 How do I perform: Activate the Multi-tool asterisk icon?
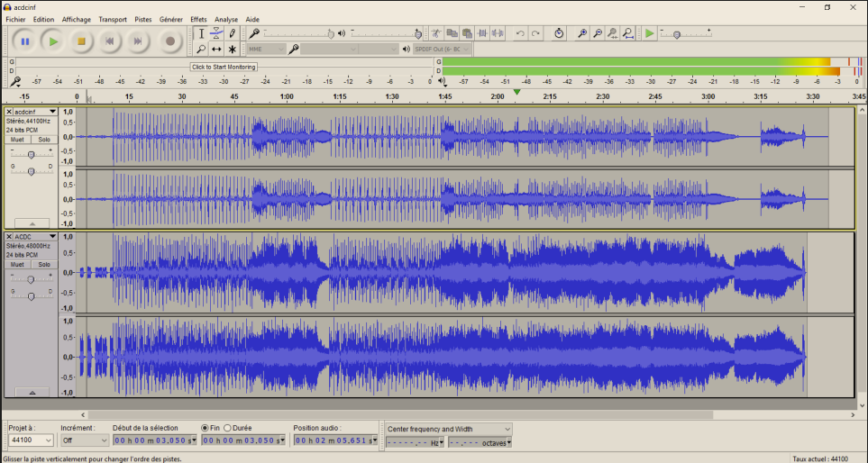(x=233, y=50)
